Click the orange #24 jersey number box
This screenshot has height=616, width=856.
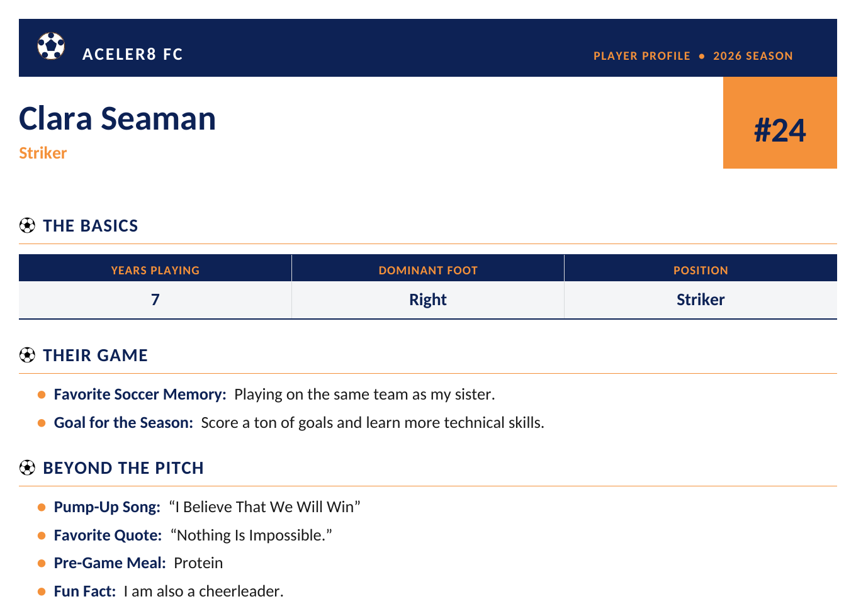[780, 123]
